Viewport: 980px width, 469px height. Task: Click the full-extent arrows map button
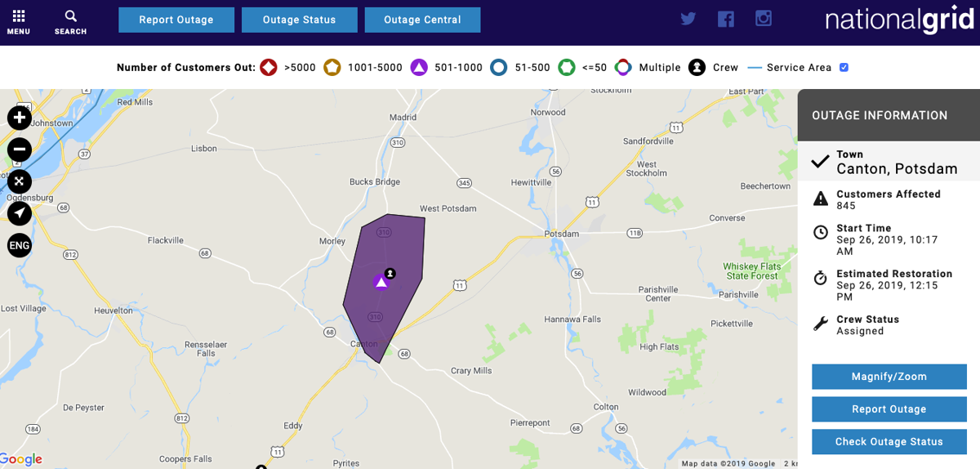[20, 181]
